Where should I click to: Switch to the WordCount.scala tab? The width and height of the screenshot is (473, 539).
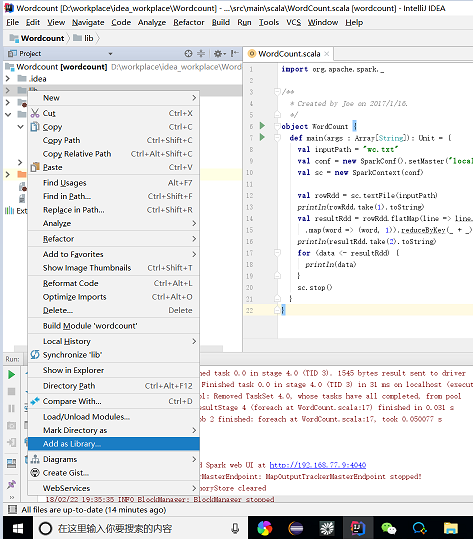[x=289, y=54]
